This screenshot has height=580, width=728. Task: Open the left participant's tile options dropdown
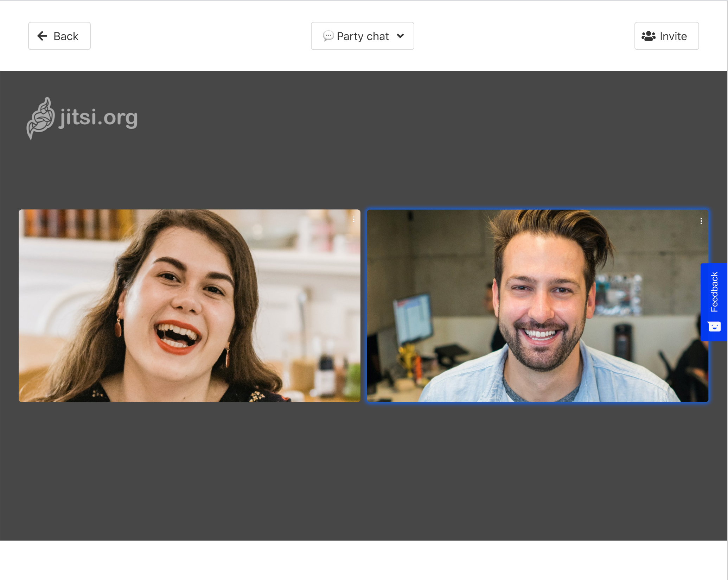tap(354, 219)
